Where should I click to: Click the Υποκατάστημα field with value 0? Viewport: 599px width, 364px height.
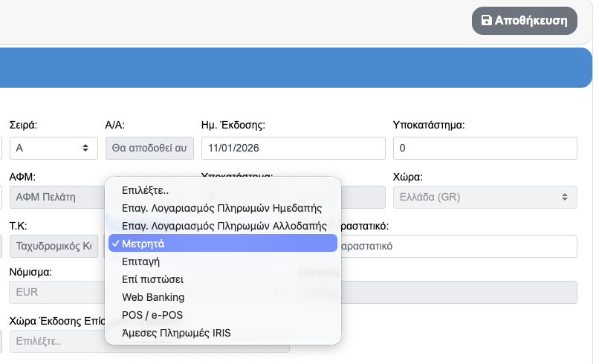tap(485, 148)
